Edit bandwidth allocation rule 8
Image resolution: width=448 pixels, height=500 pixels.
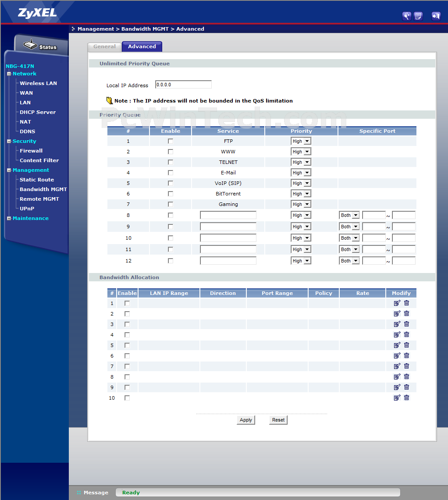tap(397, 376)
